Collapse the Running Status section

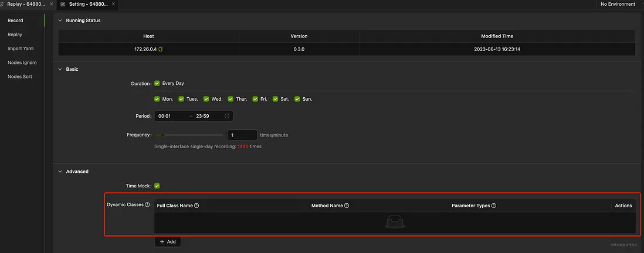[x=60, y=20]
